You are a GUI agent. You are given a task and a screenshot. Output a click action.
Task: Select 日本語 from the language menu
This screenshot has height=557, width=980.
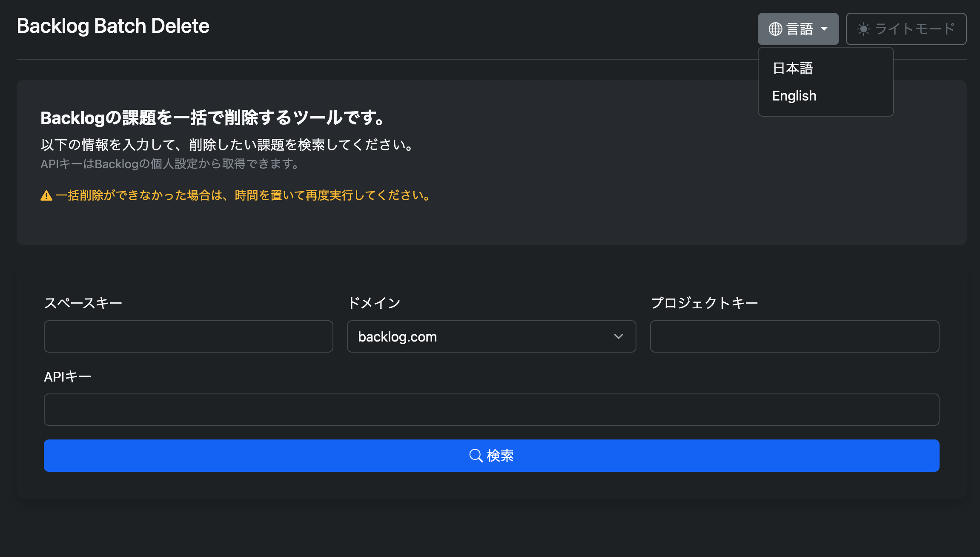[825, 68]
